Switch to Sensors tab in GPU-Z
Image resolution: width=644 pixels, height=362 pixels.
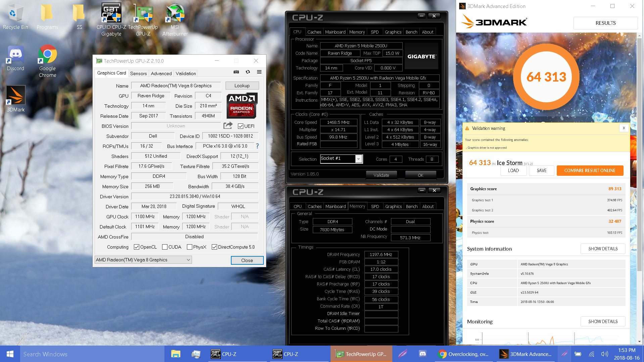[x=138, y=73]
